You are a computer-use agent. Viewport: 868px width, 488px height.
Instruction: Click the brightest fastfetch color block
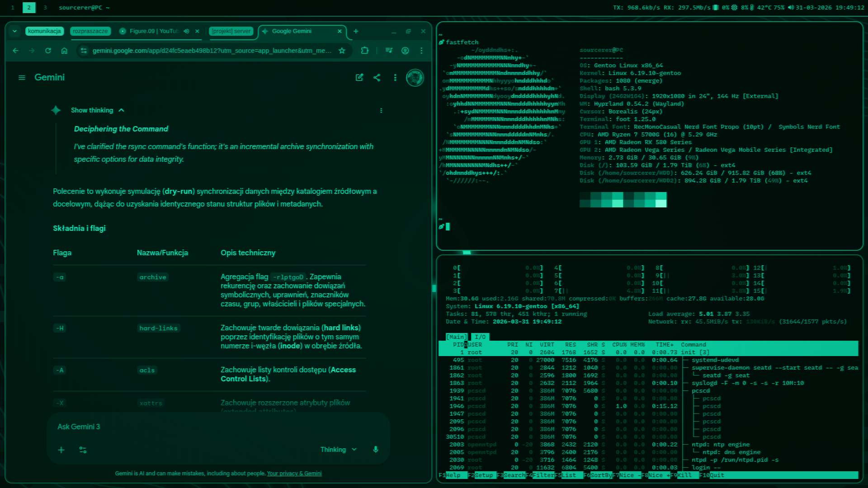661,203
